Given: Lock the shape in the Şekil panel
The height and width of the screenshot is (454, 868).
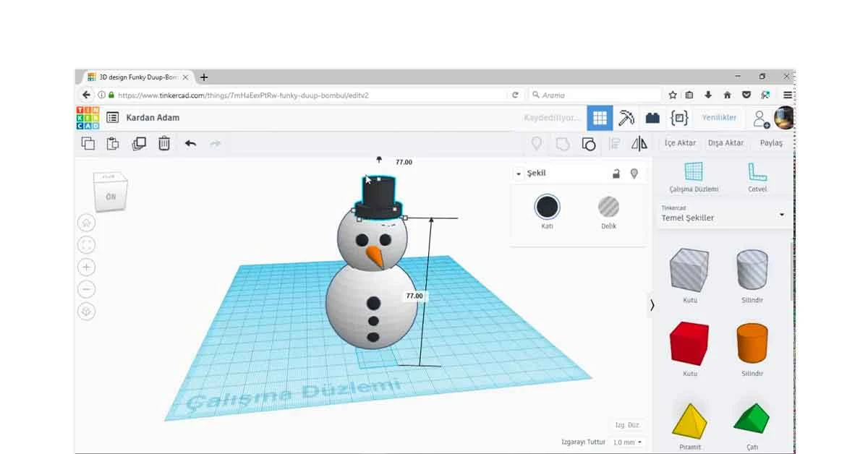Looking at the screenshot, I should tap(616, 174).
